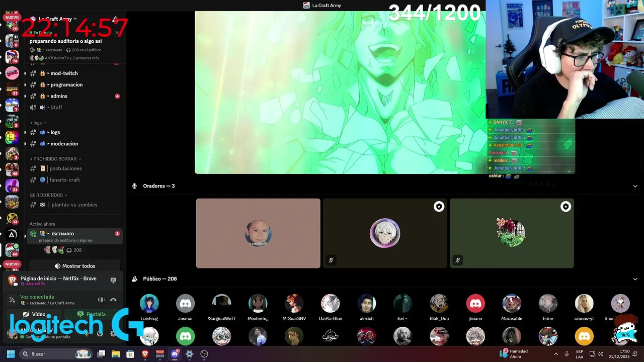
Task: Open voice connection signal details
Action: click(12, 300)
